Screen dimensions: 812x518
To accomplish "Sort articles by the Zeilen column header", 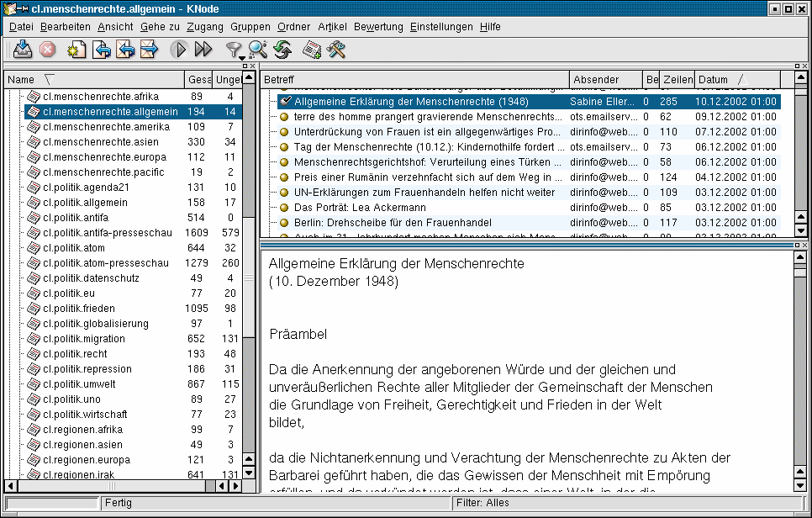I will 678,79.
